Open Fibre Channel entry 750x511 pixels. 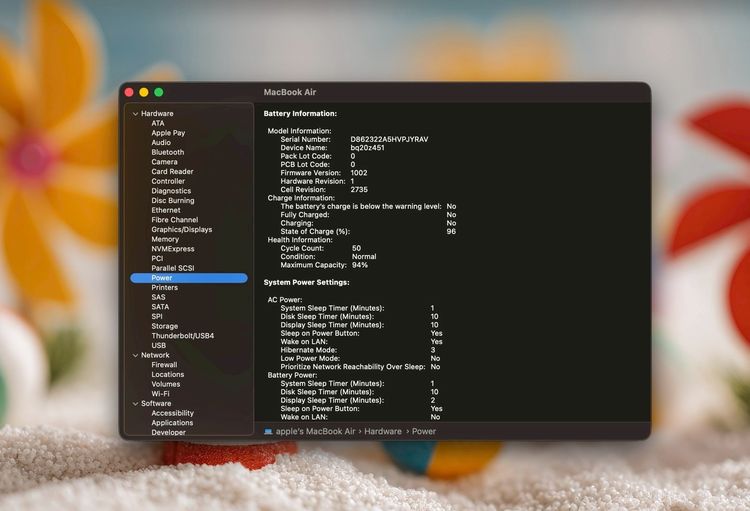175,220
